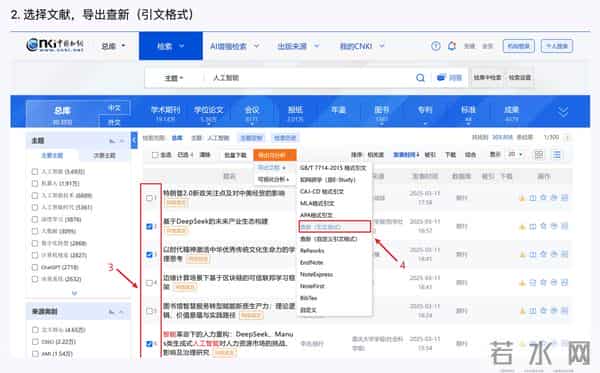Screen dimensions: 600x373
Task: Click the 个人登录 button
Action: [557, 46]
